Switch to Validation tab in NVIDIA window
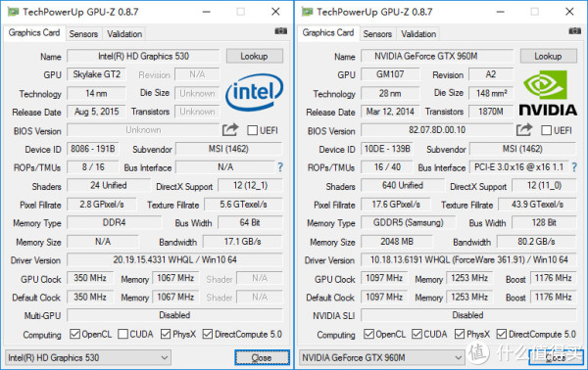 [x=418, y=33]
